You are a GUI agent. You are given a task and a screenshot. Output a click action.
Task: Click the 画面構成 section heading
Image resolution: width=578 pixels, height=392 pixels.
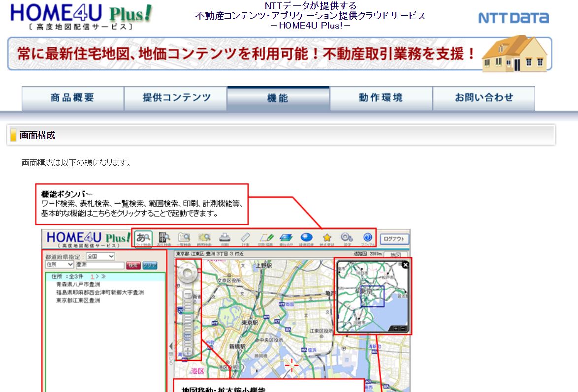[37, 135]
